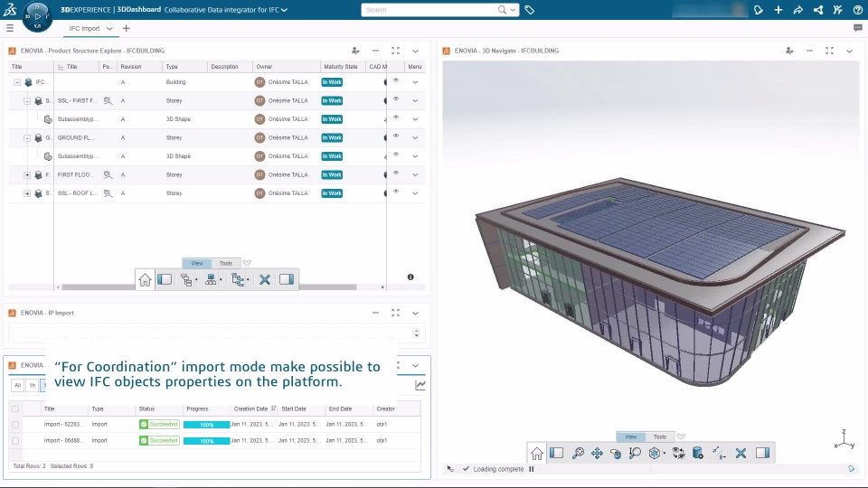The height and width of the screenshot is (488, 868).
Task: Toggle left panel icon in Product Structure toolbar
Action: coord(165,279)
